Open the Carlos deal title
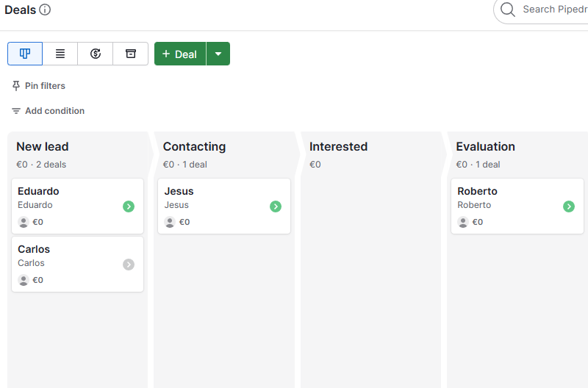The height and width of the screenshot is (388, 588). [x=34, y=249]
